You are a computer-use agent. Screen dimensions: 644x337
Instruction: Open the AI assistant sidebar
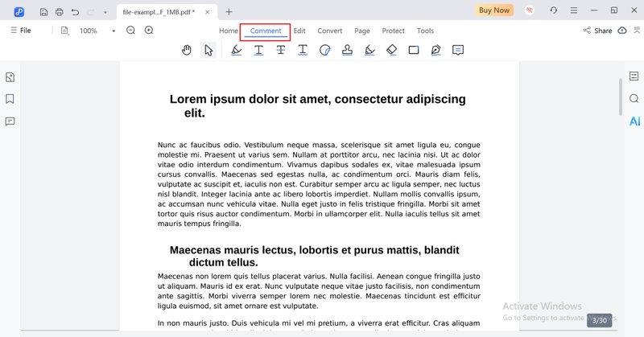coord(634,121)
